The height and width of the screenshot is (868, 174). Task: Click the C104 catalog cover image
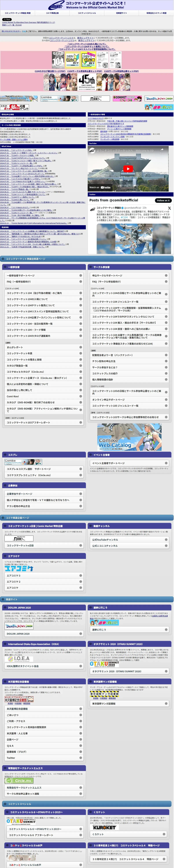(x=58, y=60)
